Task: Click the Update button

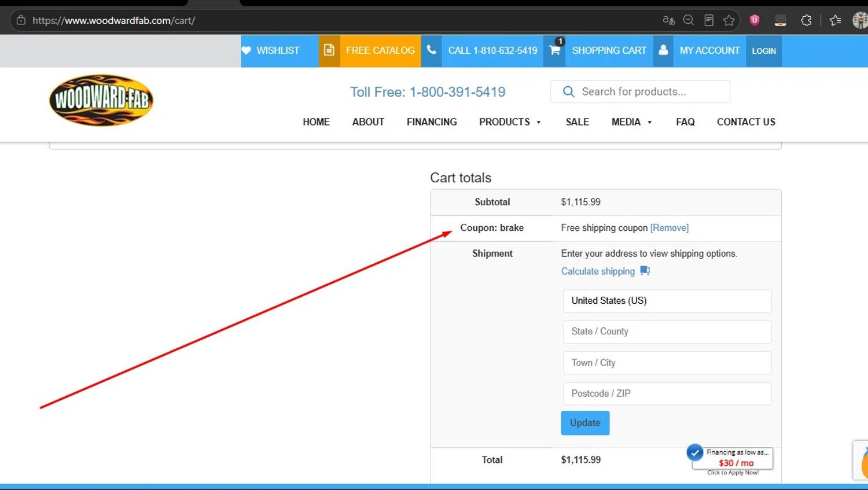Action: click(x=585, y=423)
